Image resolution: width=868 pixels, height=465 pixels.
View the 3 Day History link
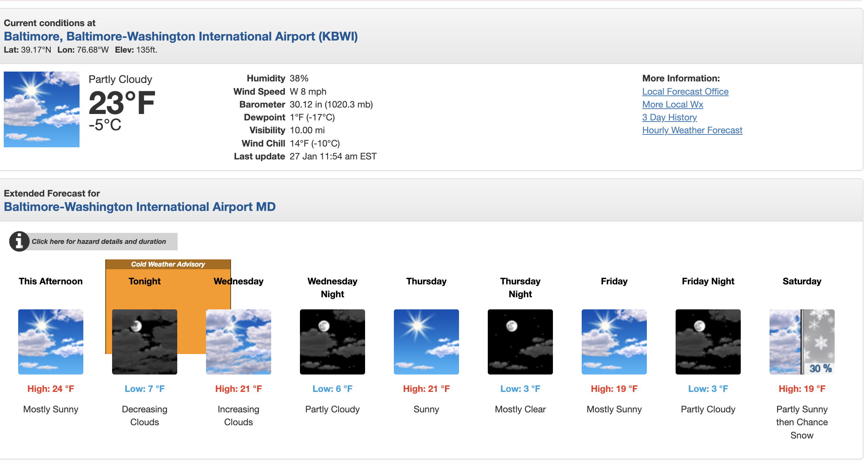point(669,117)
